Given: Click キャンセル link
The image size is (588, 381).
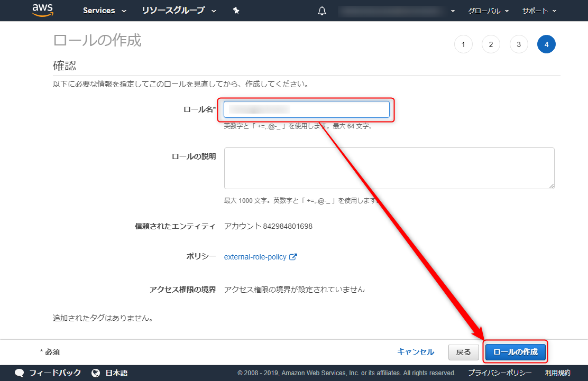Looking at the screenshot, I should click(x=416, y=352).
